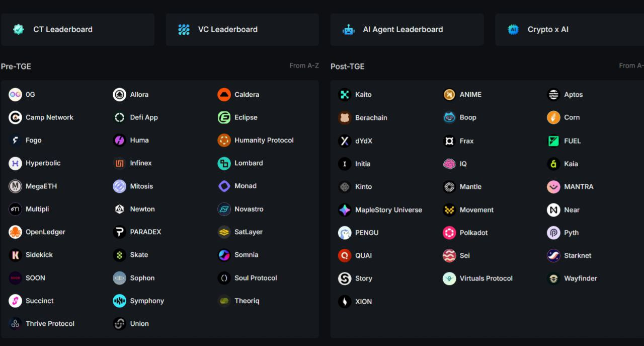The height and width of the screenshot is (346, 644).
Task: Open the Multipli project
Action: (29, 209)
